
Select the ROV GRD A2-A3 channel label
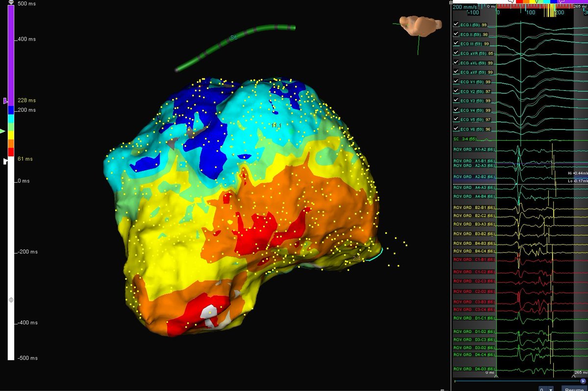(x=474, y=166)
